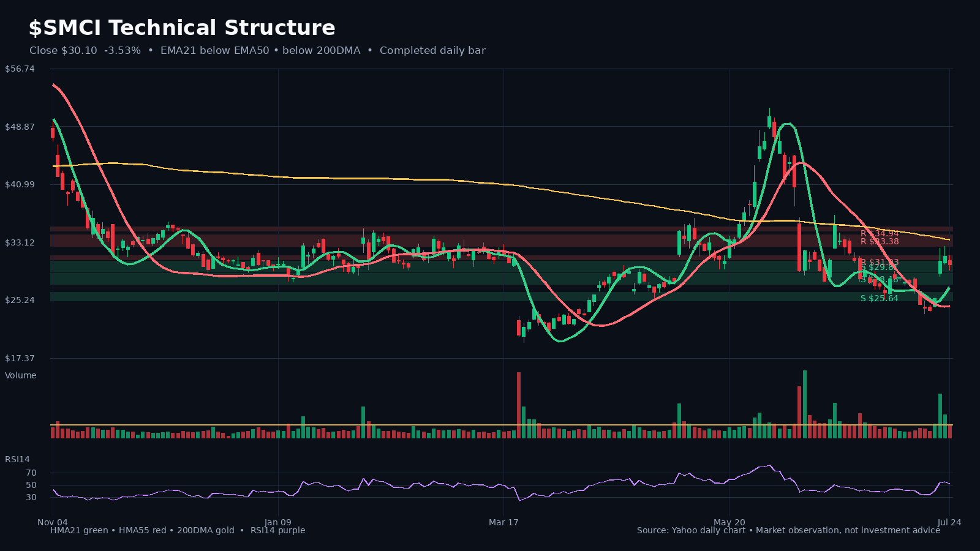Click the "$25.24" price axis label
Screen dimensions: 980x551
pyautogui.click(x=20, y=300)
